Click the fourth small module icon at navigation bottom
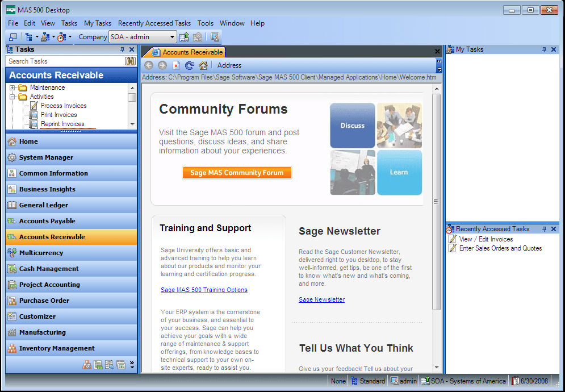The image size is (565, 392). pyautogui.click(x=121, y=365)
